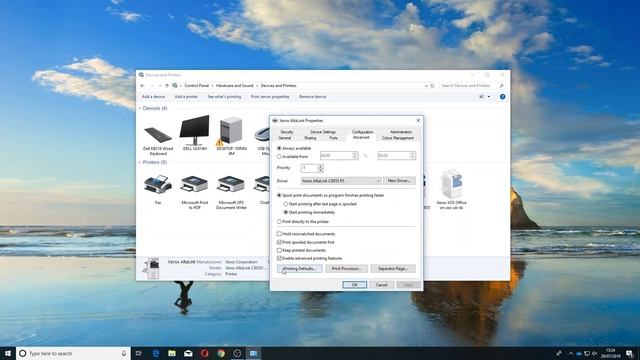Open the address bar history dropdown
The height and width of the screenshot is (360, 640).
point(426,86)
